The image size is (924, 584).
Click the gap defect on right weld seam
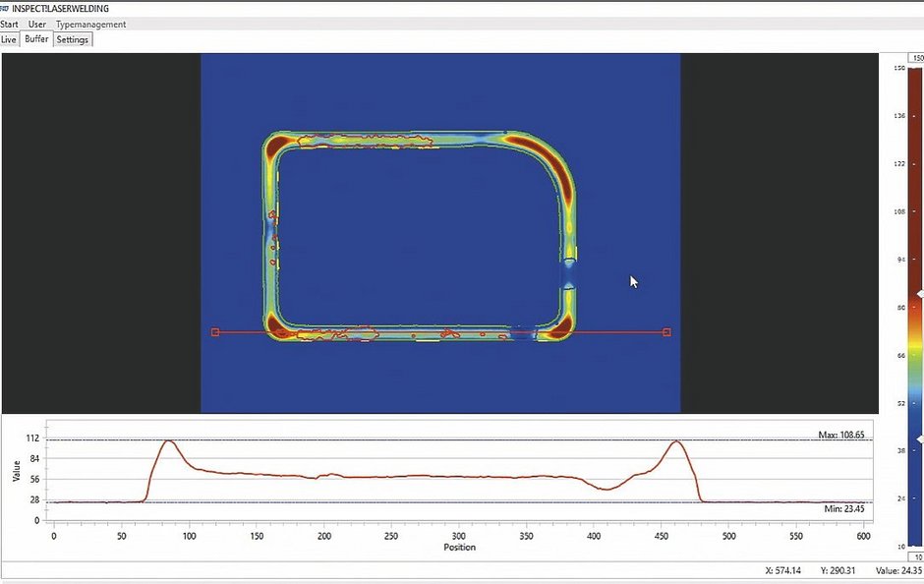pos(569,273)
